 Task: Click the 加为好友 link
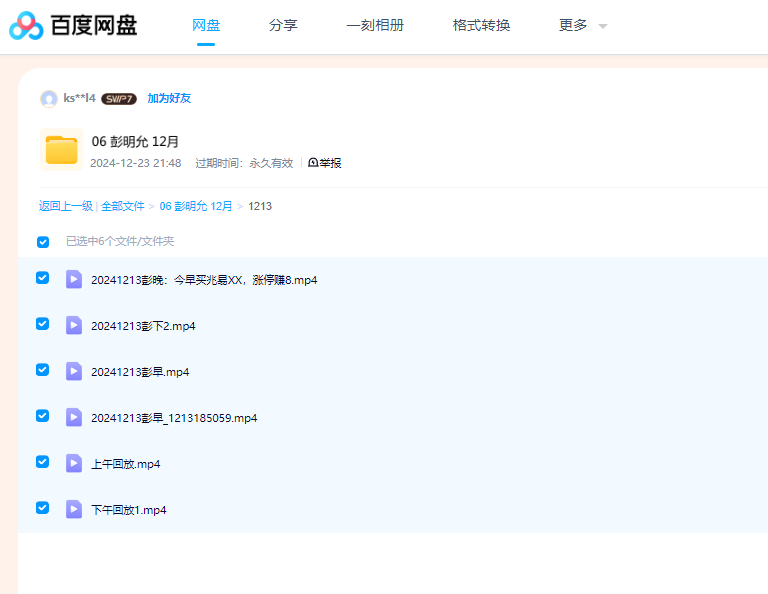click(x=169, y=98)
